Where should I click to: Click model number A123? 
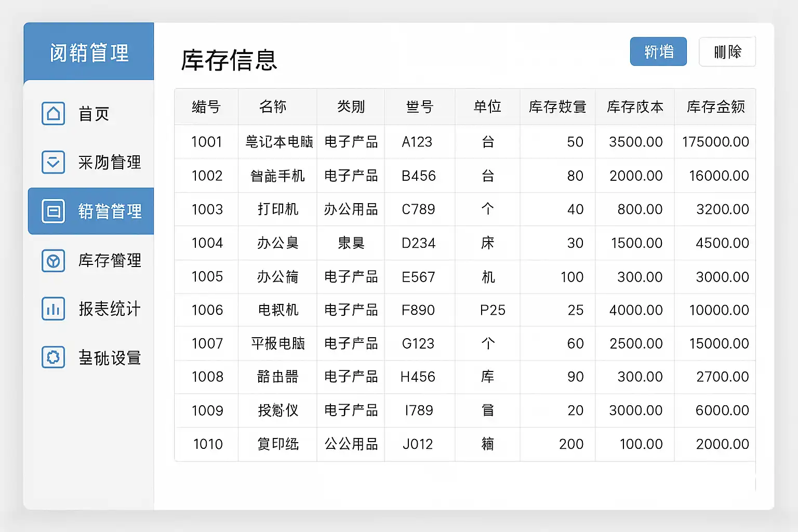(x=417, y=142)
